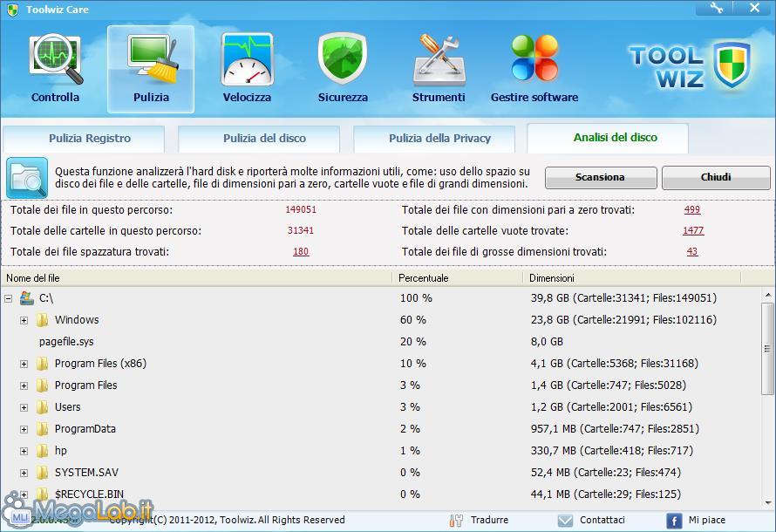Viewport: 776px width, 532px height.
Task: Click the pagefile.sys 20 % cell
Action: pyautogui.click(x=413, y=342)
